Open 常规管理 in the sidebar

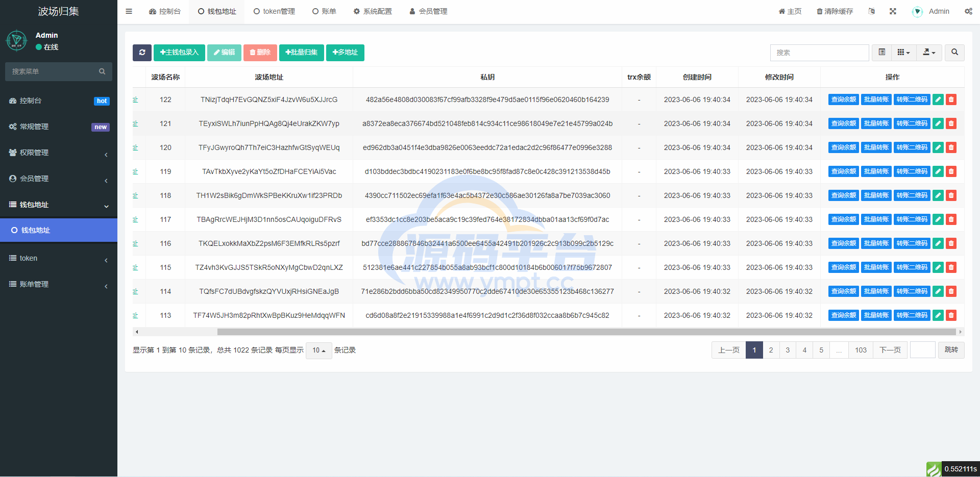(59, 127)
